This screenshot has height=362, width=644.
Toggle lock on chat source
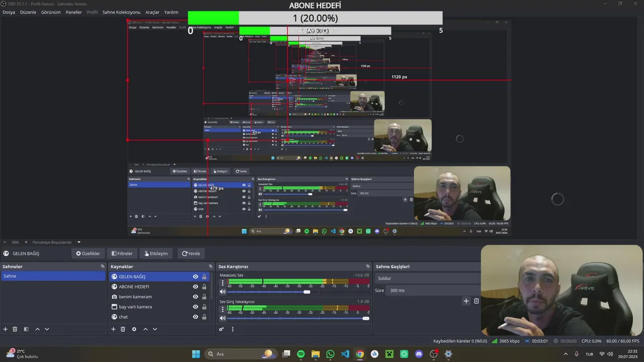204,317
